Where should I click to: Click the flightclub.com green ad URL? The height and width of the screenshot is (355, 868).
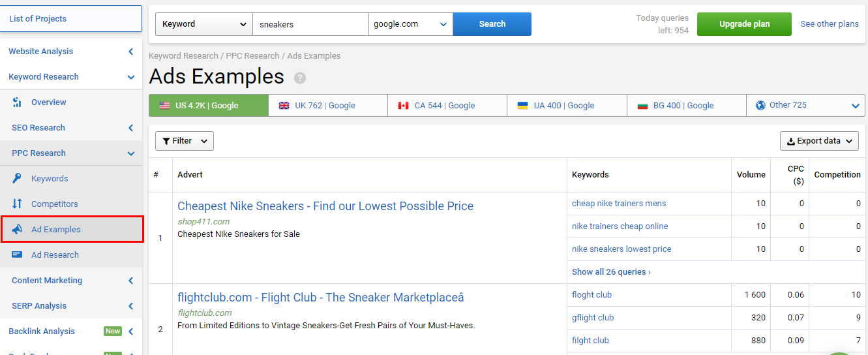pyautogui.click(x=205, y=313)
